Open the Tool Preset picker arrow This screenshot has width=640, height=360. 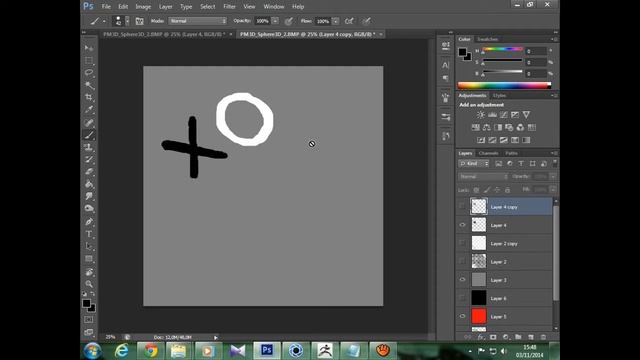[x=104, y=21]
